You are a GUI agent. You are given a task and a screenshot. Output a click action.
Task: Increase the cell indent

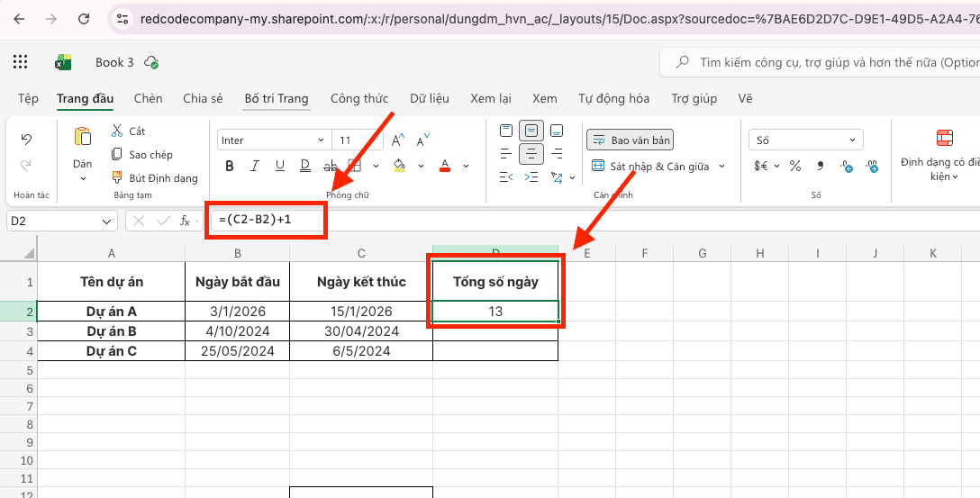click(x=531, y=177)
